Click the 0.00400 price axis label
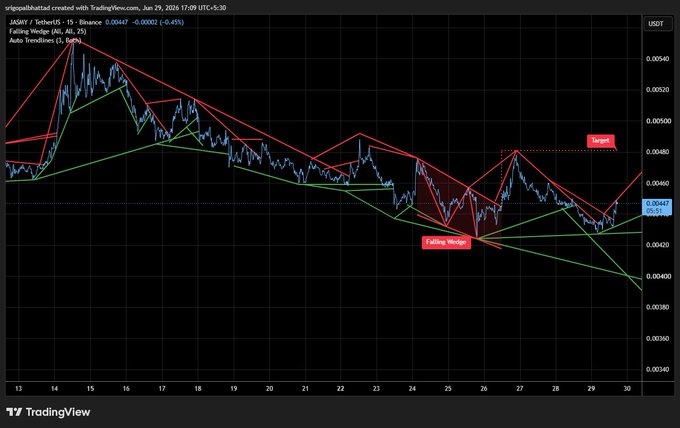This screenshot has width=680, height=428. [x=657, y=276]
